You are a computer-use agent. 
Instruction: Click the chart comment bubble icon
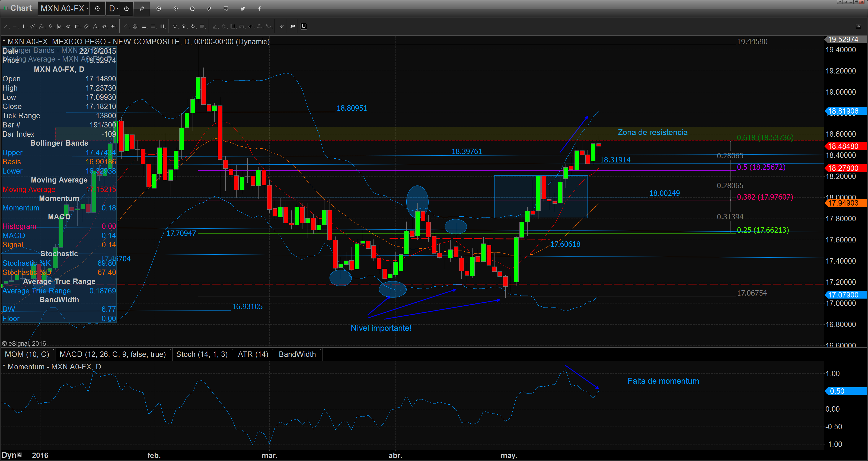226,9
